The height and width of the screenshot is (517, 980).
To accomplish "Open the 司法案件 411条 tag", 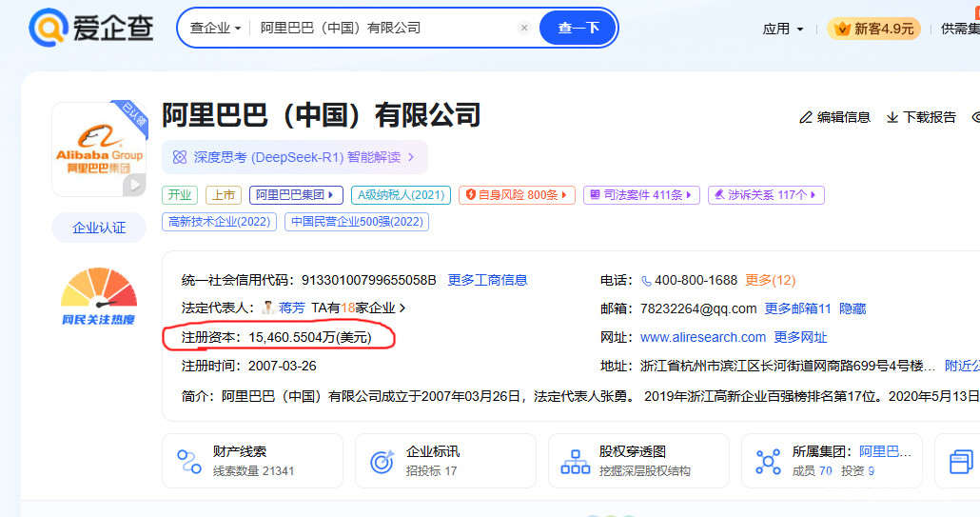I will [641, 195].
